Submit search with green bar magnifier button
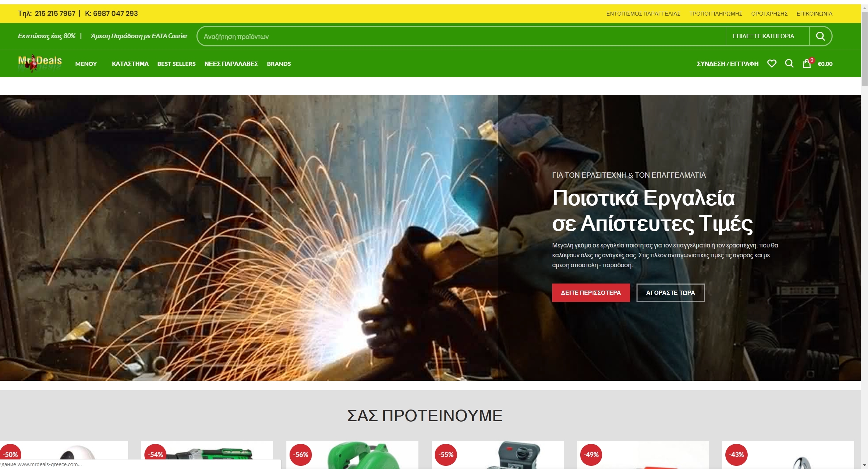The height and width of the screenshot is (469, 868). [820, 36]
